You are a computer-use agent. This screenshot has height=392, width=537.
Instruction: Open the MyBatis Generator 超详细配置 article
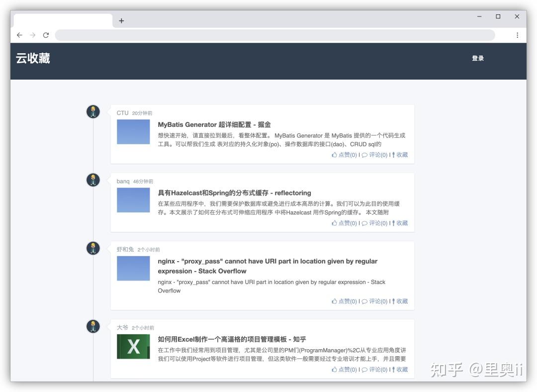[213, 124]
